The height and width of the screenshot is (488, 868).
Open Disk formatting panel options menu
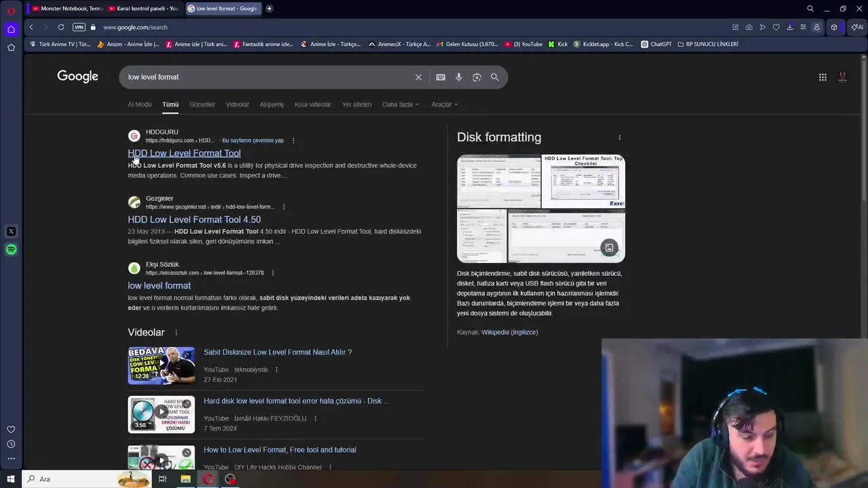coord(620,138)
